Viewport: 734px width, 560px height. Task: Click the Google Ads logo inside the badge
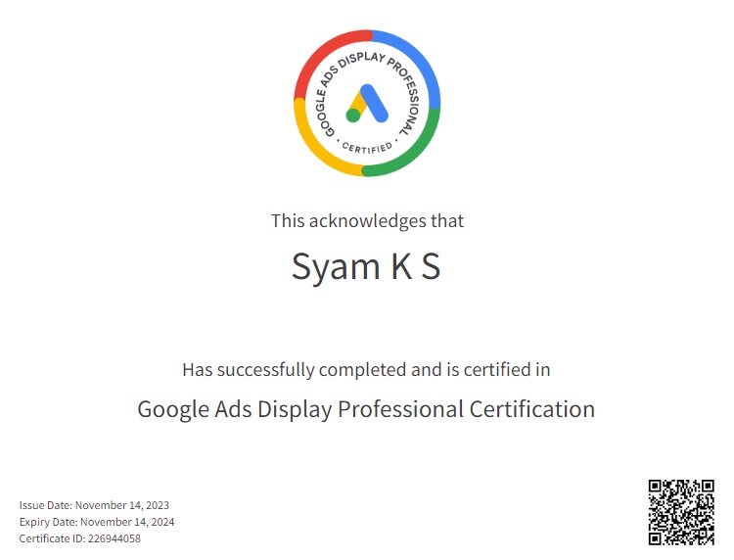[x=367, y=103]
